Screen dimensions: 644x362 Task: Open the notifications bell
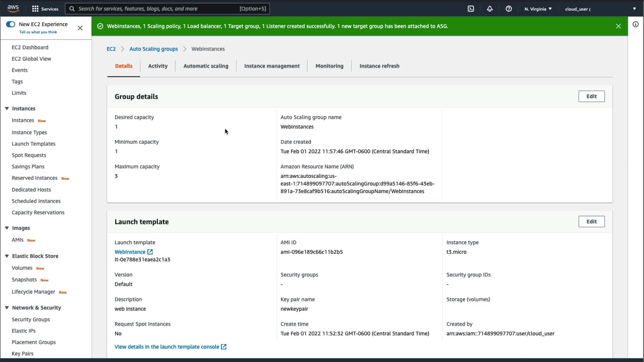(x=490, y=9)
